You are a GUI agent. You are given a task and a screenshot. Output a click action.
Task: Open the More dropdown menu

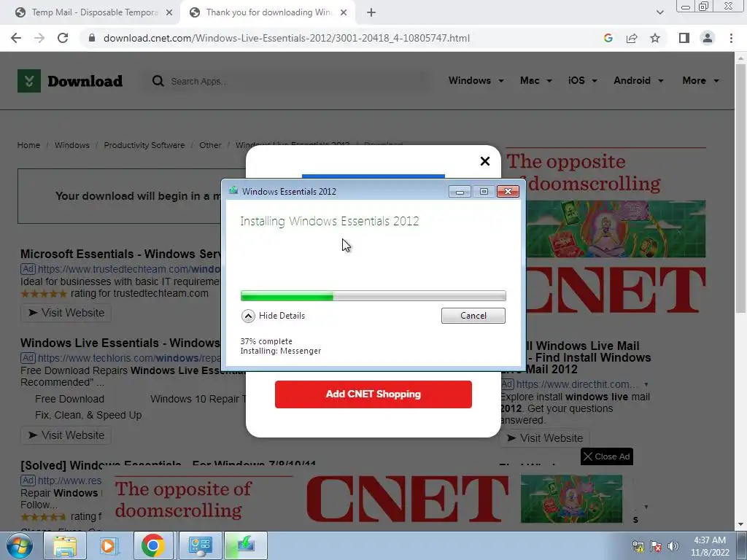coord(701,80)
